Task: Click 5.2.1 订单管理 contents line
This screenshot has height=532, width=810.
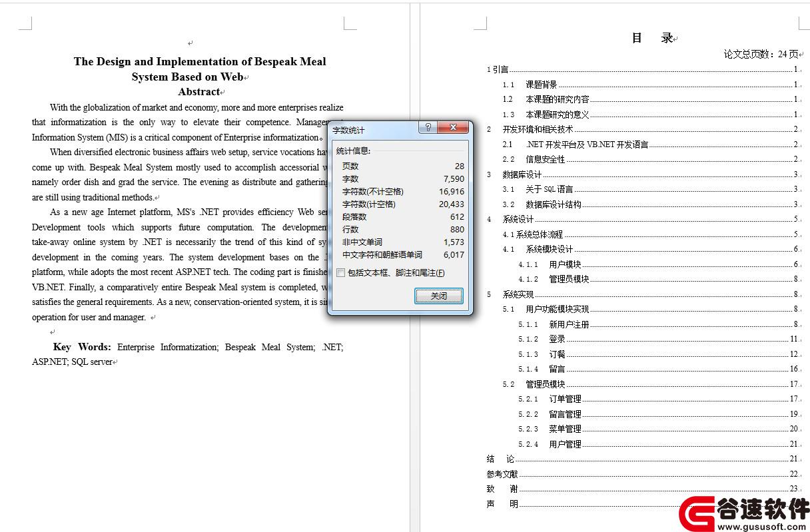Action: point(659,399)
